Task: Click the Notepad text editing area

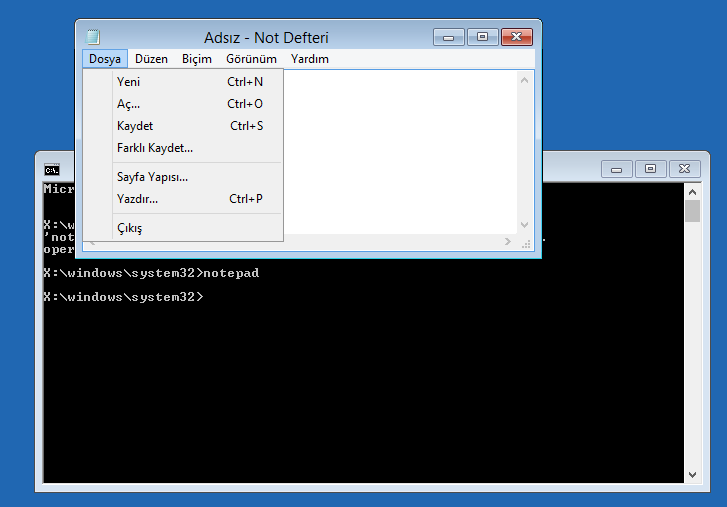Action: pos(401,152)
